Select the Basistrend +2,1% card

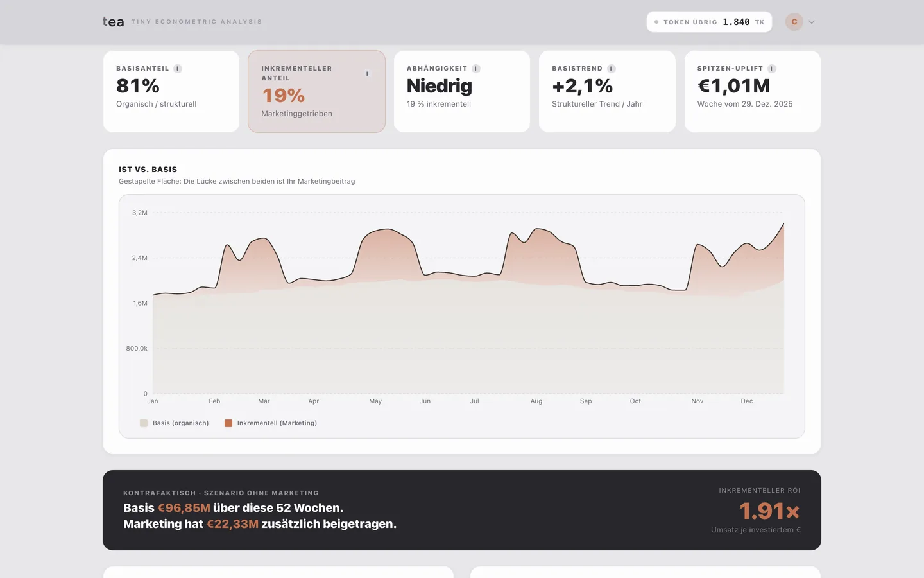coord(607,92)
